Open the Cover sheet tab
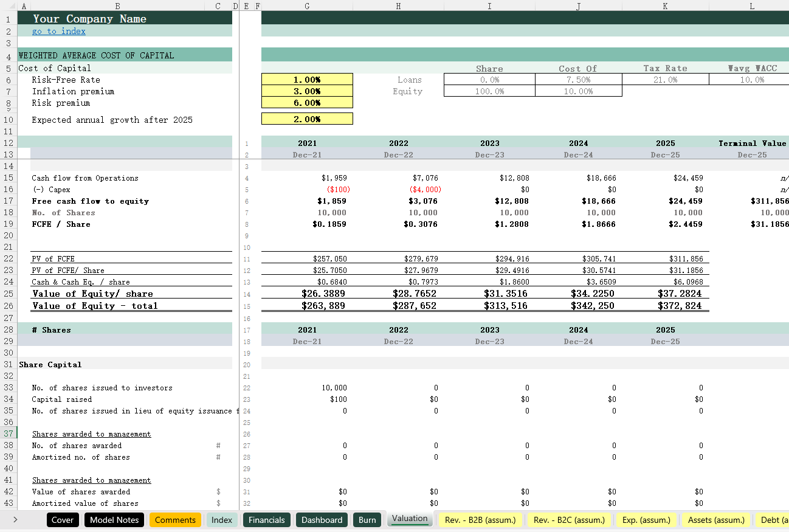The image size is (789, 532). point(63,520)
